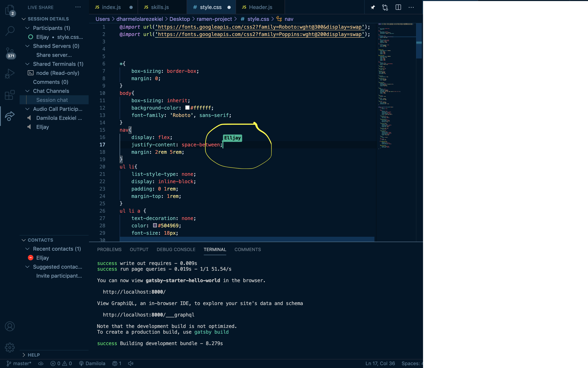The height and width of the screenshot is (368, 588).
Task: Open the Accounts icon in activity bar
Action: [10, 326]
